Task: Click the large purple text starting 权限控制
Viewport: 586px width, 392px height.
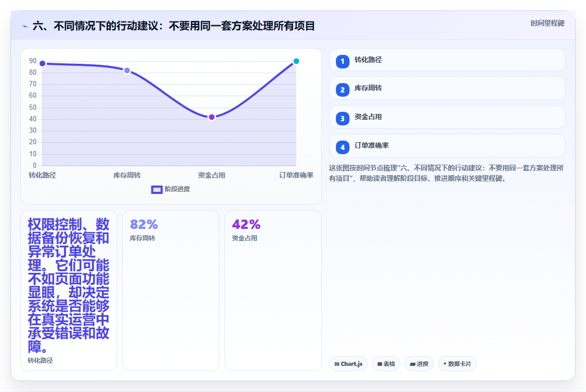Action: [69, 285]
